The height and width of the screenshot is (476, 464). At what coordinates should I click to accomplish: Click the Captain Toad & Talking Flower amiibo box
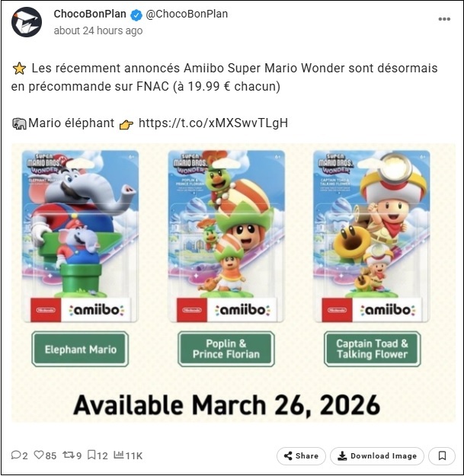372,236
